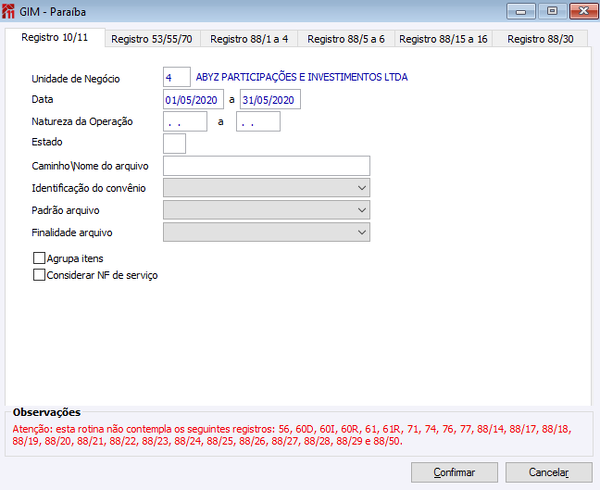
Task: Select the Registro 88/5 a 6 tab
Action: (x=346, y=39)
